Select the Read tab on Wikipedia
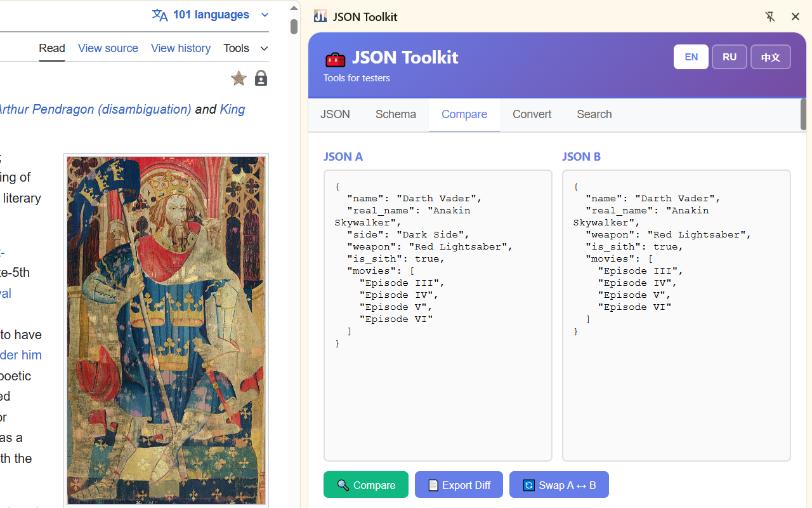Screen dimensions: 812x508 tap(52, 48)
